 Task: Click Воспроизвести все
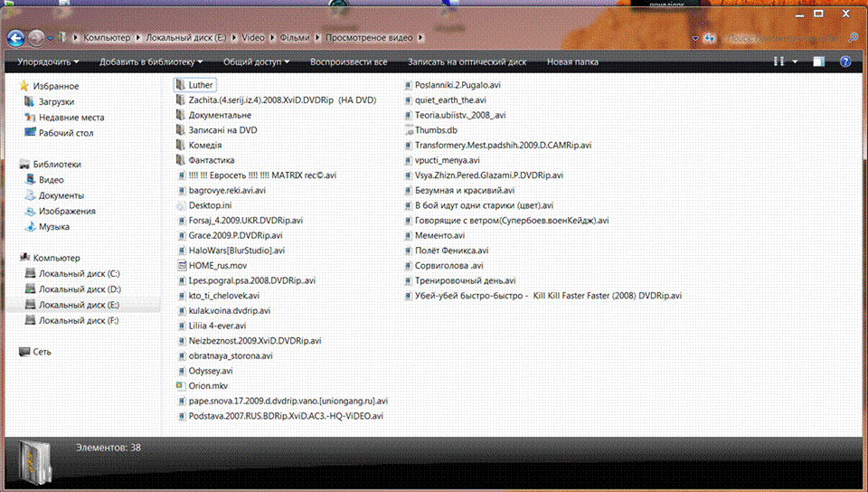click(x=348, y=62)
